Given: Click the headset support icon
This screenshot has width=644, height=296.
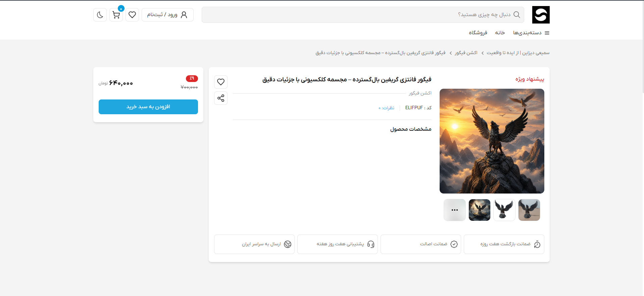Looking at the screenshot, I should (x=371, y=244).
